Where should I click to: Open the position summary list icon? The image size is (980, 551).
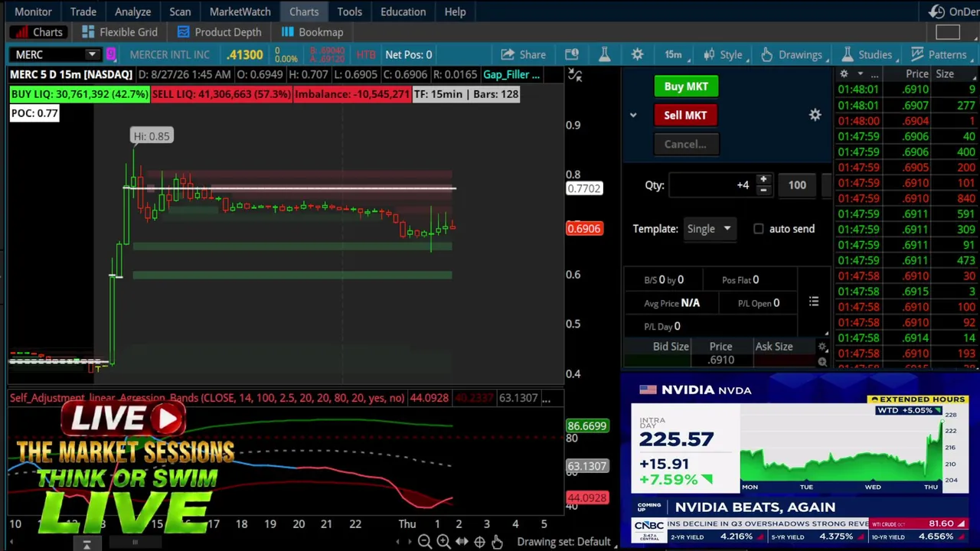pos(814,302)
